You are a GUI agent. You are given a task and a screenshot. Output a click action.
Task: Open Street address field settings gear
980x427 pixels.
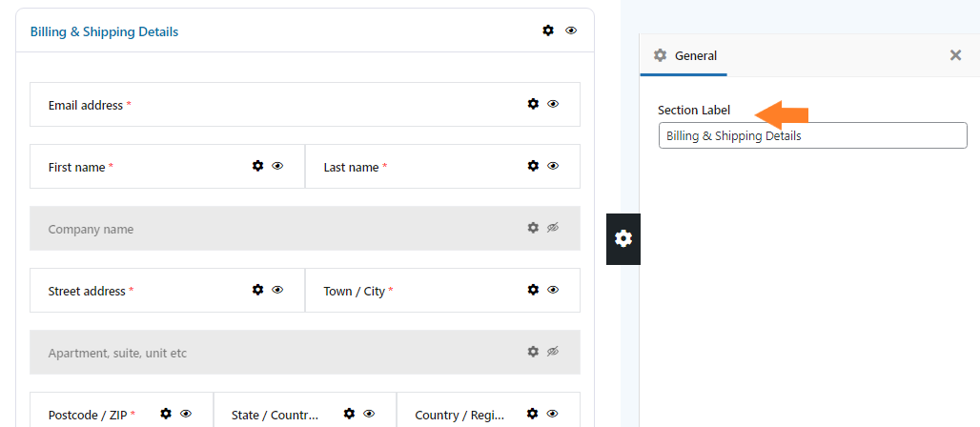tap(257, 290)
